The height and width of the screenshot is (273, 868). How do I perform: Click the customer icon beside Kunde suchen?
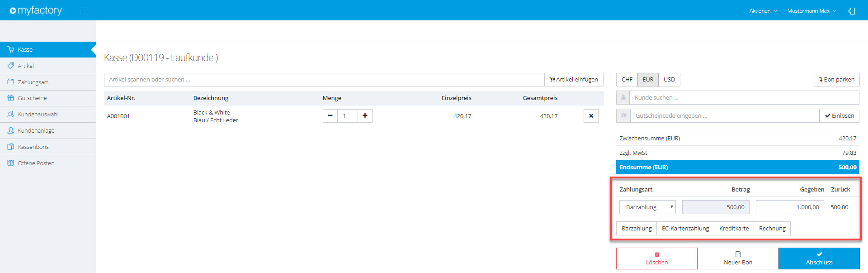[x=623, y=98]
